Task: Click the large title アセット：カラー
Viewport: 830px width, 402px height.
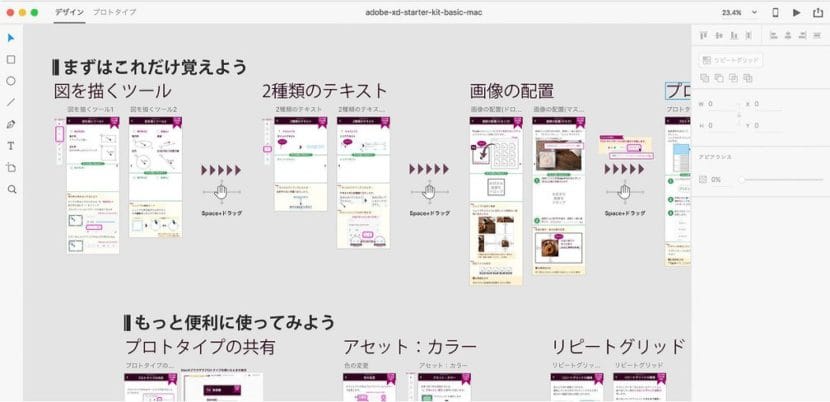Action: 410,347
